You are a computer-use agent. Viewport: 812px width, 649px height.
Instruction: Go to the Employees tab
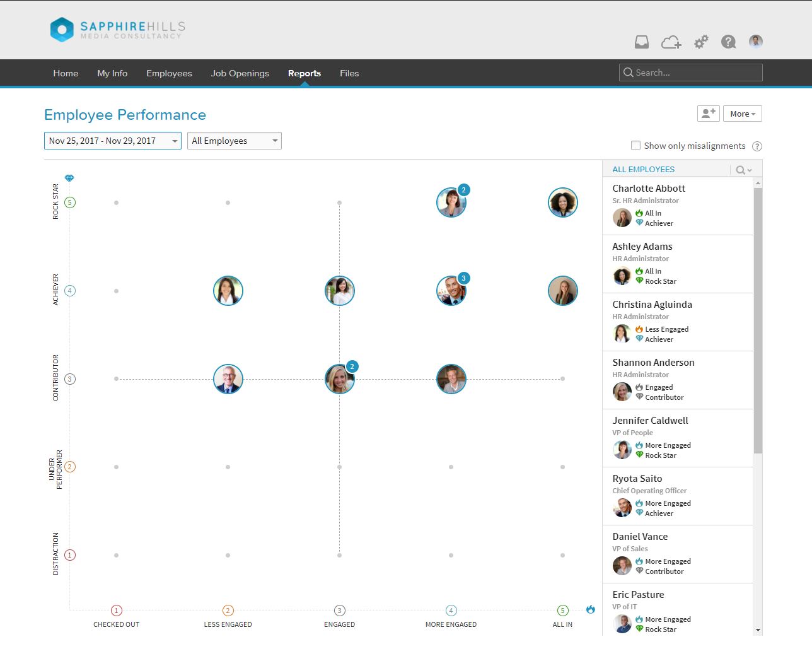[x=169, y=73]
